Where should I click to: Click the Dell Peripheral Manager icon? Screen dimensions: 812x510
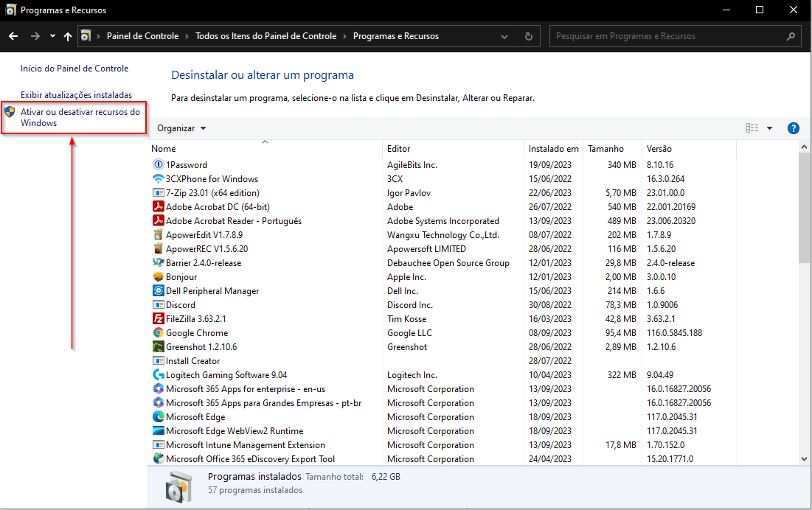coord(159,290)
